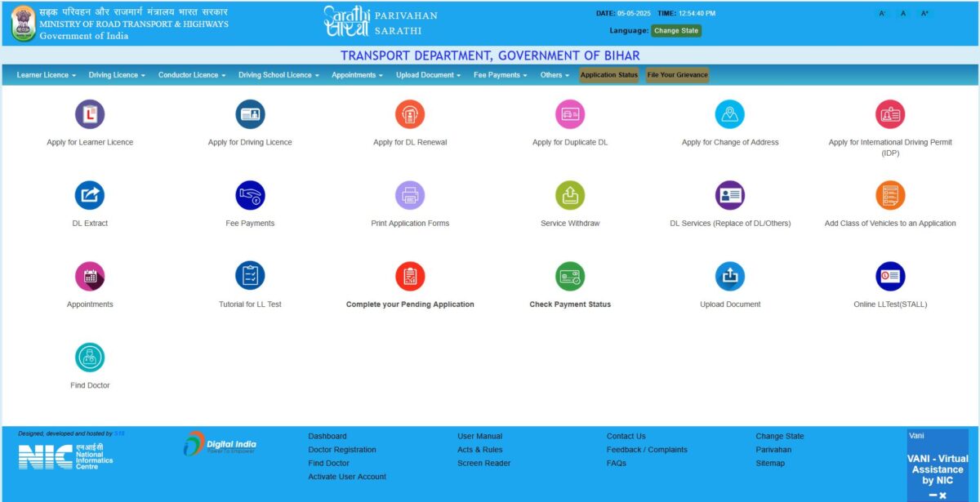
Task: Click the Add Class of Vehicles icon
Action: click(890, 195)
